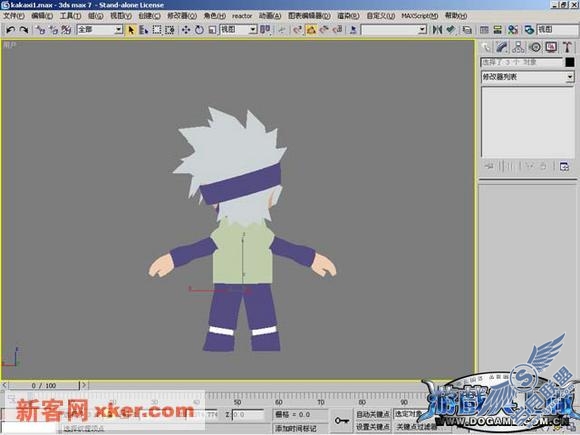Open the 动画 menu
Image resolution: width=580 pixels, height=435 pixels.
(x=270, y=16)
